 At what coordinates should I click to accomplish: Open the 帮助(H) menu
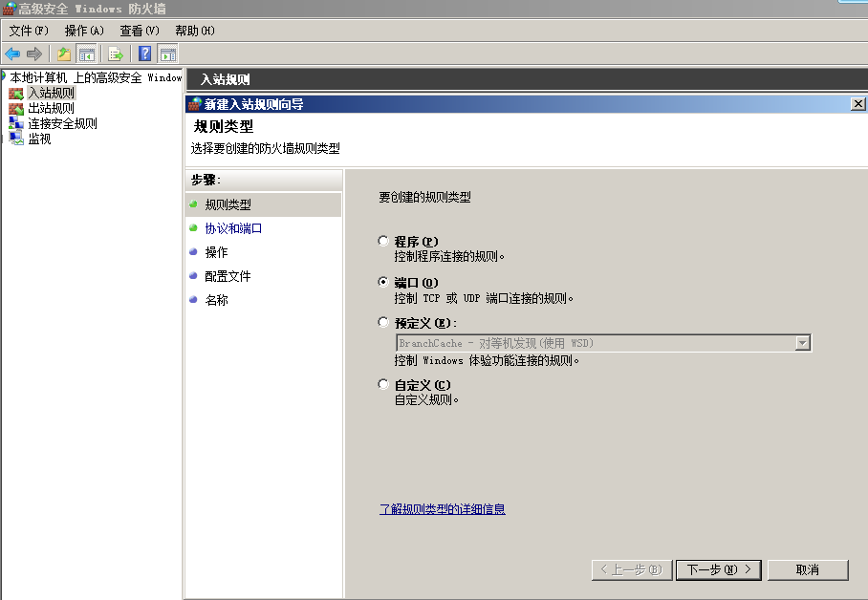point(195,31)
